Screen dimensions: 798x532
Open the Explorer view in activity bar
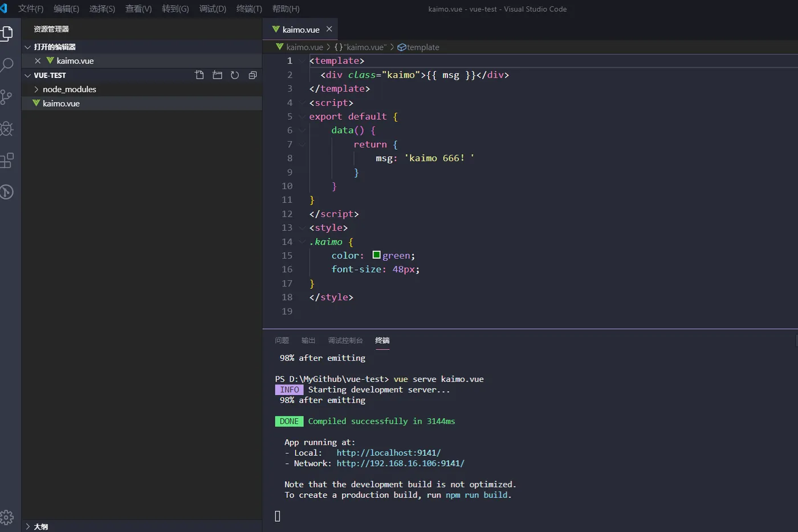[x=6, y=34]
